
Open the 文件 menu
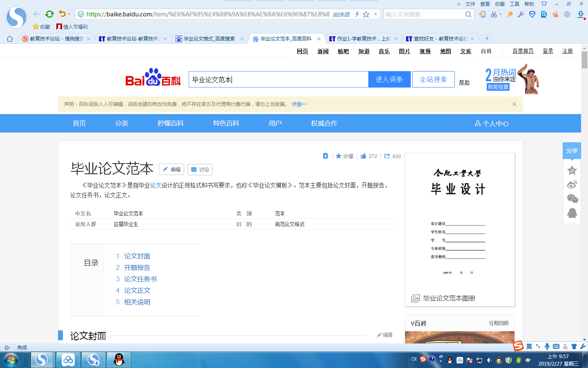(470, 4)
